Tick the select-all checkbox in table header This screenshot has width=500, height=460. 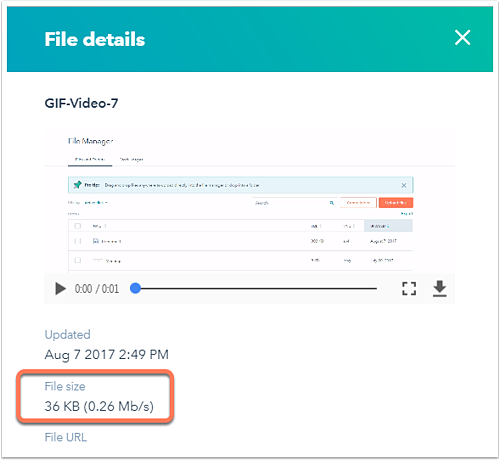pos(78,226)
